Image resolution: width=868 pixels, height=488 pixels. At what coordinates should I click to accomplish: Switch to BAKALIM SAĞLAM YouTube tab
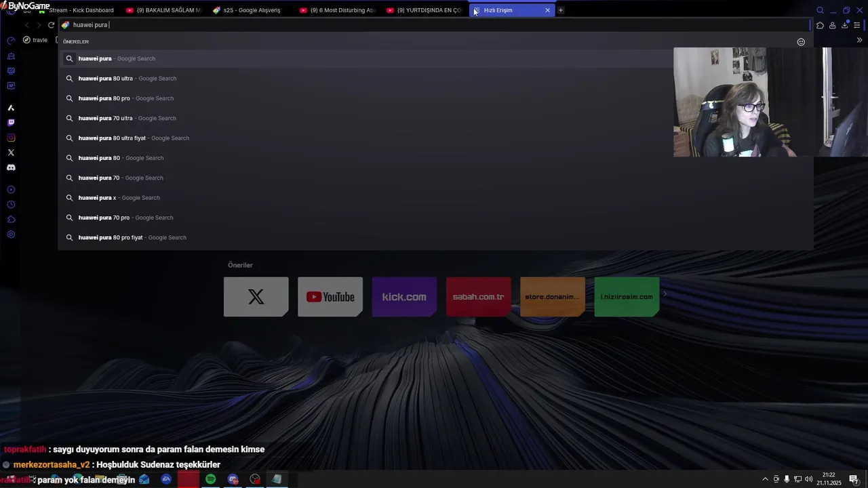pyautogui.click(x=164, y=10)
